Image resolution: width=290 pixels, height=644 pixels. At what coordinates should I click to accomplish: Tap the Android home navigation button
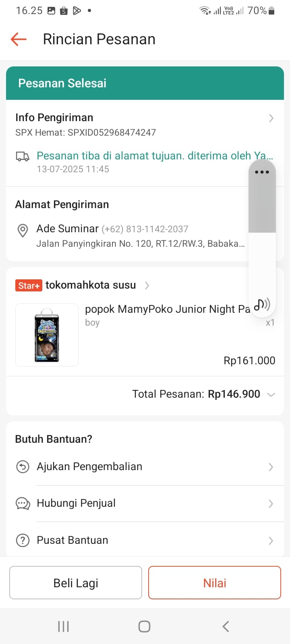click(144, 626)
